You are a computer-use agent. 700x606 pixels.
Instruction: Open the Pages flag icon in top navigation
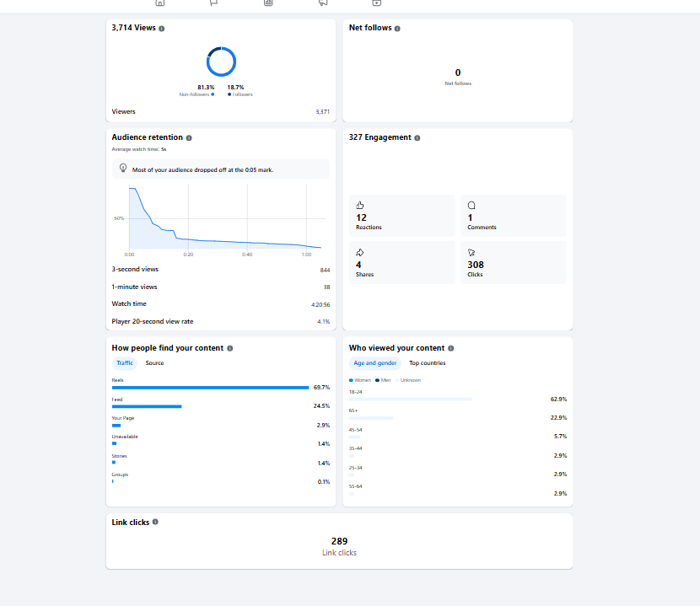tap(214, 3)
